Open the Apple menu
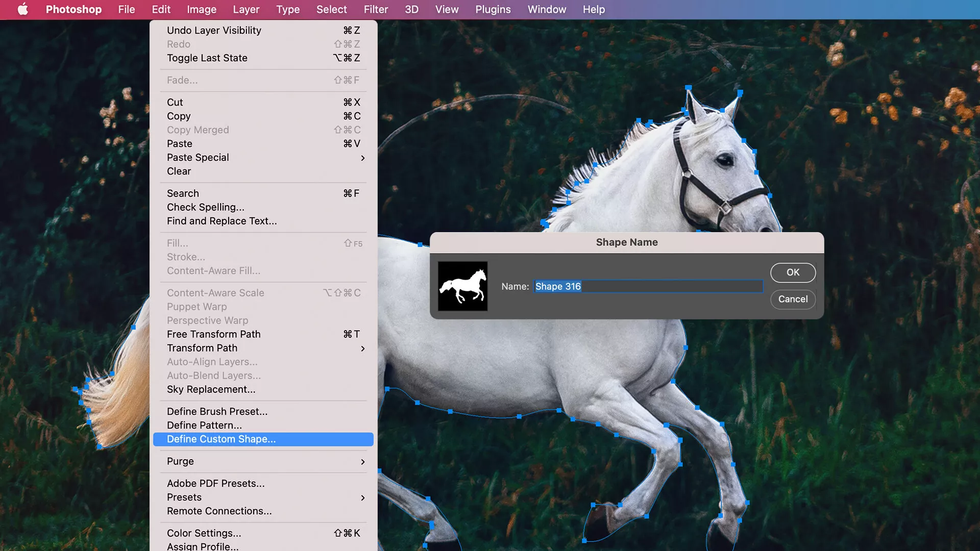The image size is (980, 551). tap(23, 9)
